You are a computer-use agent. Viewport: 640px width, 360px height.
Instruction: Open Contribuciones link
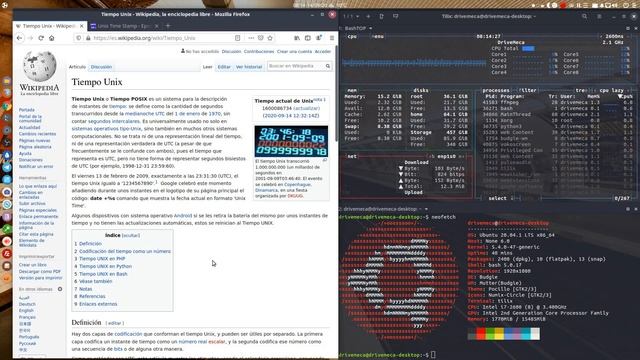[259, 51]
